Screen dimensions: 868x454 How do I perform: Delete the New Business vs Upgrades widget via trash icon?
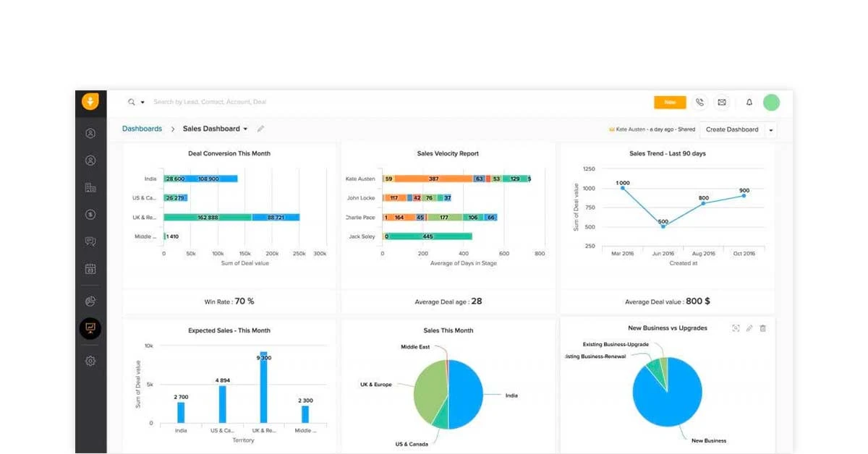click(764, 327)
